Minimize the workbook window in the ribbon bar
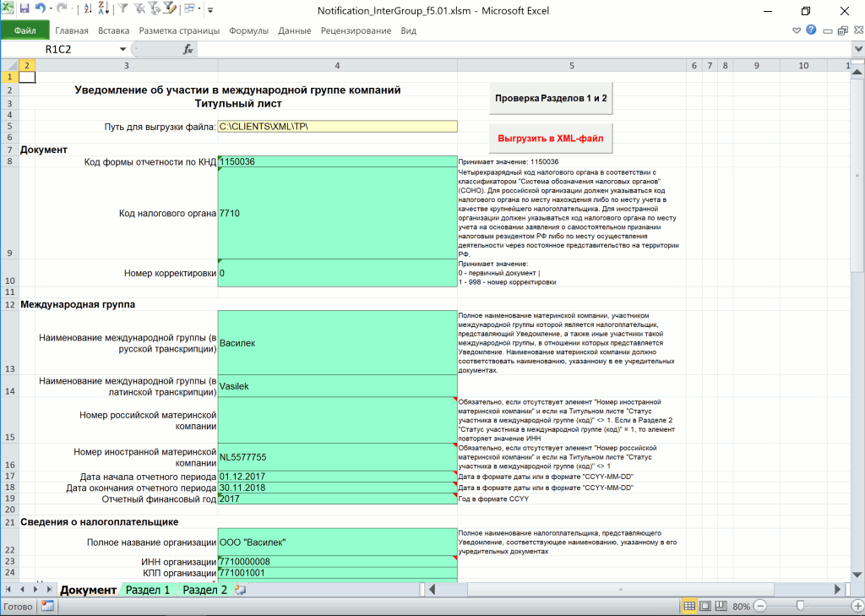 tap(827, 31)
